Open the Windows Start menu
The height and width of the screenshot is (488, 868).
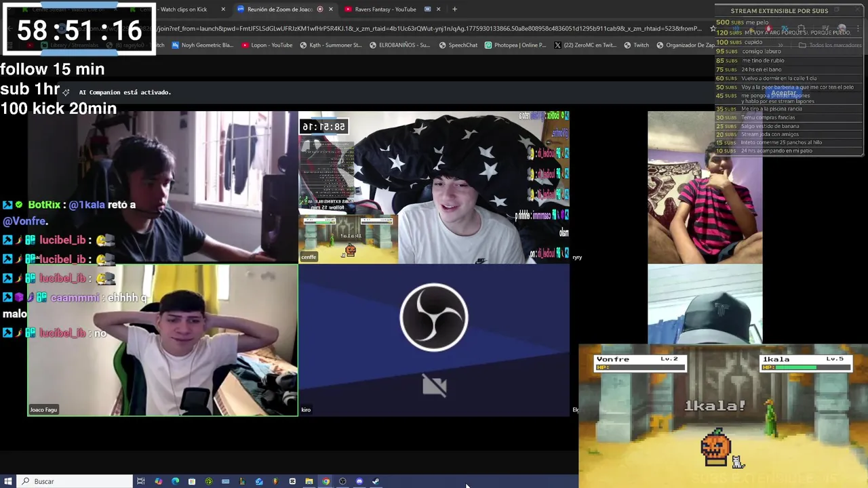[x=7, y=481]
